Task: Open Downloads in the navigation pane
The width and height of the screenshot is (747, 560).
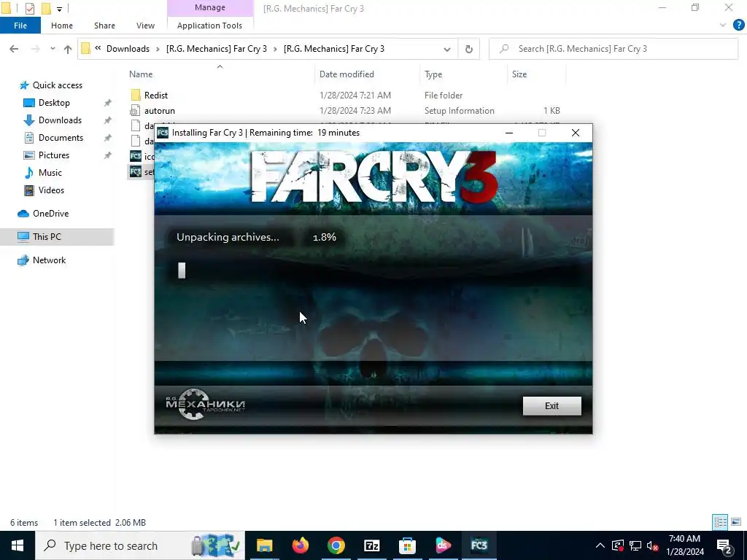Action: tap(60, 120)
